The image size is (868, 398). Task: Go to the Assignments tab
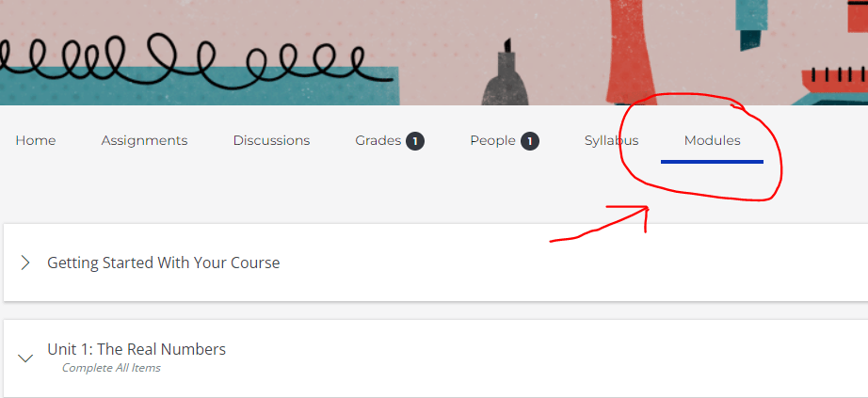click(x=144, y=140)
